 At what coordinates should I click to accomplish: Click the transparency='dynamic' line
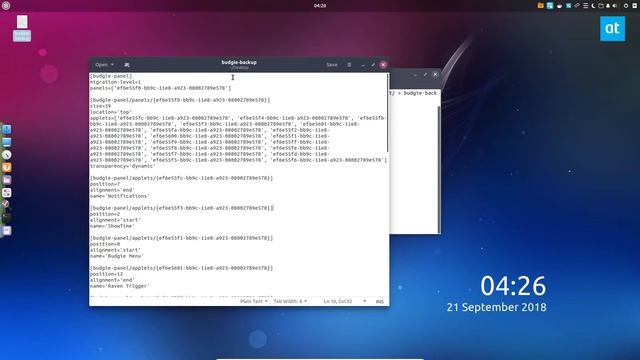tap(122, 166)
